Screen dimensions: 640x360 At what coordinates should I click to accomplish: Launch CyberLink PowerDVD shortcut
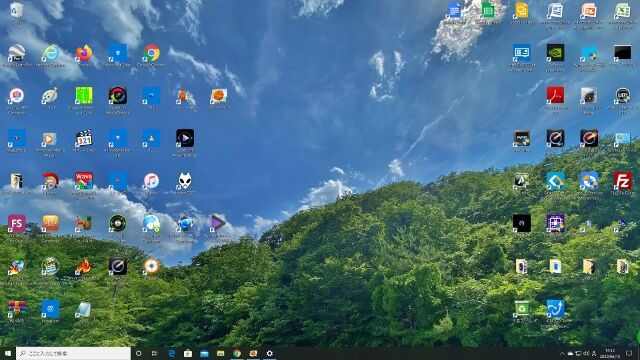point(185,138)
